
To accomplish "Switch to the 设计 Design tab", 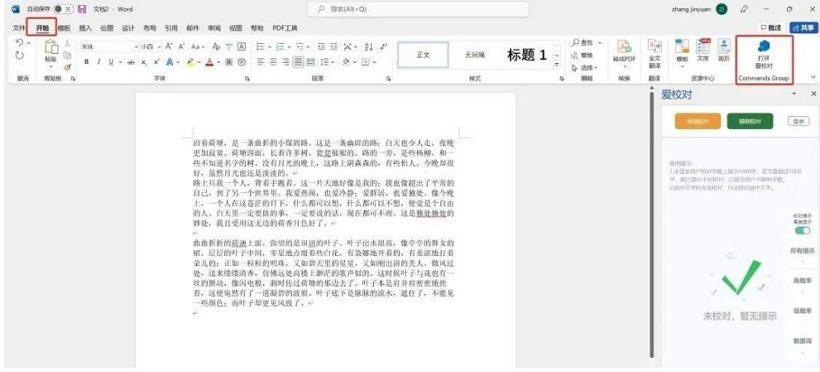I will coord(128,28).
